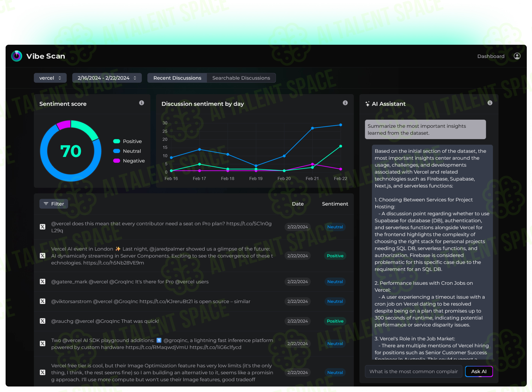Click the Filter button
This screenshot has height=392, width=532.
click(x=54, y=204)
